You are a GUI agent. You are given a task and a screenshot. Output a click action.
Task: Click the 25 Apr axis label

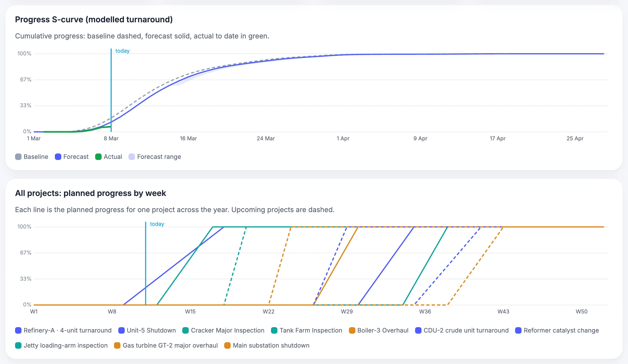tap(575, 138)
